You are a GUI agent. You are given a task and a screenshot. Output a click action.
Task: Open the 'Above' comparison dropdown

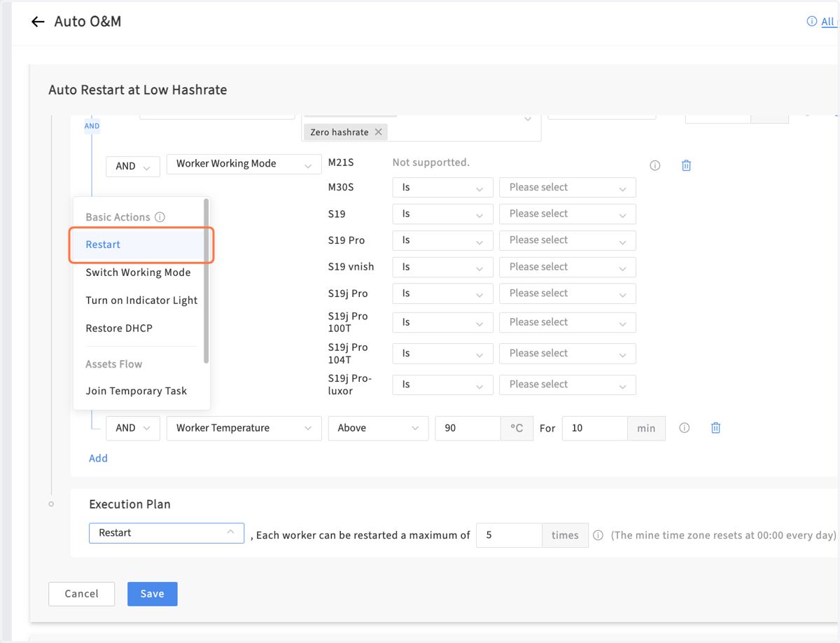[x=378, y=428]
